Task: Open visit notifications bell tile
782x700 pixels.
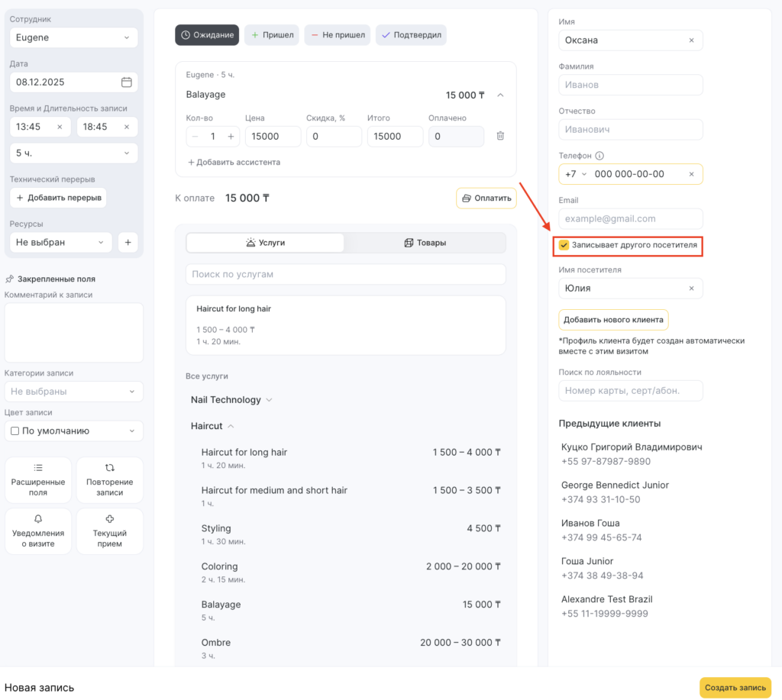Action: click(38, 531)
